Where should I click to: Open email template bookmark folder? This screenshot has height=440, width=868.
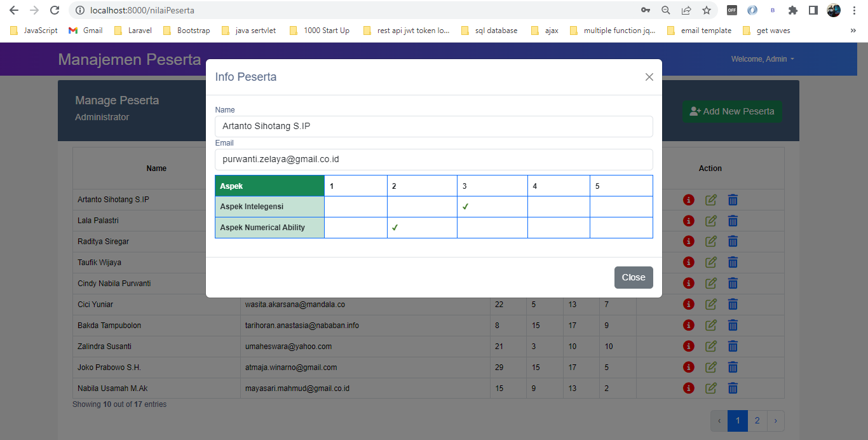coord(699,31)
